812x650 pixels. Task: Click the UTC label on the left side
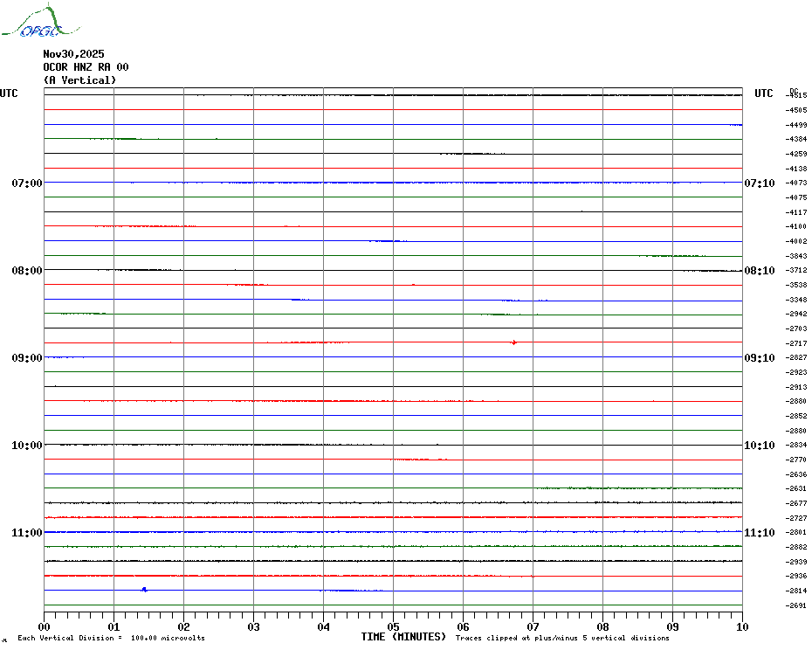tap(9, 93)
